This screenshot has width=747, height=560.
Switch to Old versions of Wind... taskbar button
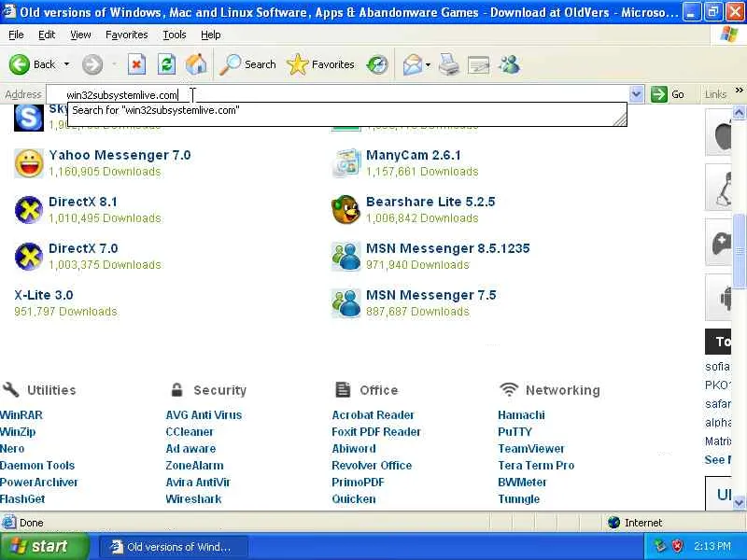[174, 547]
